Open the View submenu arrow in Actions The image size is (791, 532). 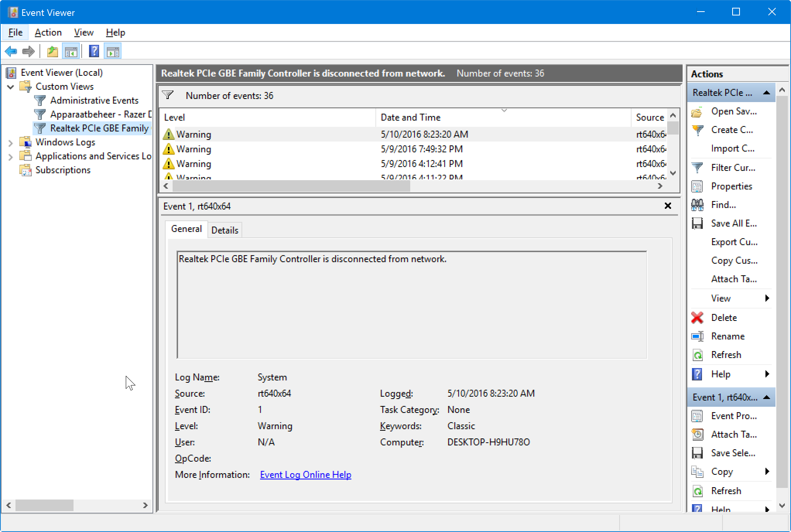(767, 298)
